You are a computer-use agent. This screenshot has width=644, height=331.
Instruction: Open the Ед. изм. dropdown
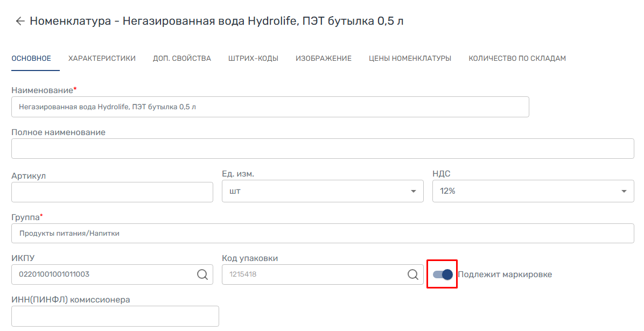[x=322, y=191]
